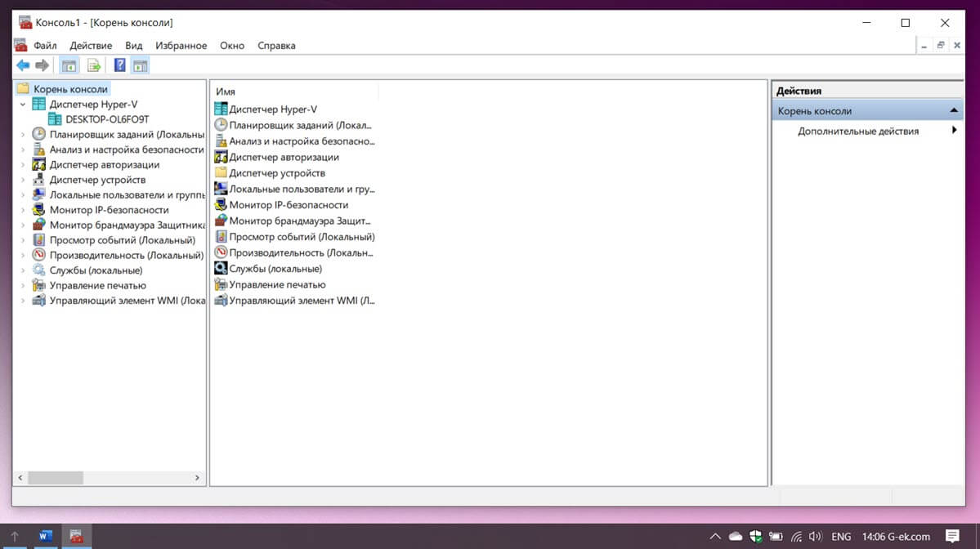The height and width of the screenshot is (549, 980).
Task: Click the Просмотр событий icon in tree
Action: tap(38, 240)
